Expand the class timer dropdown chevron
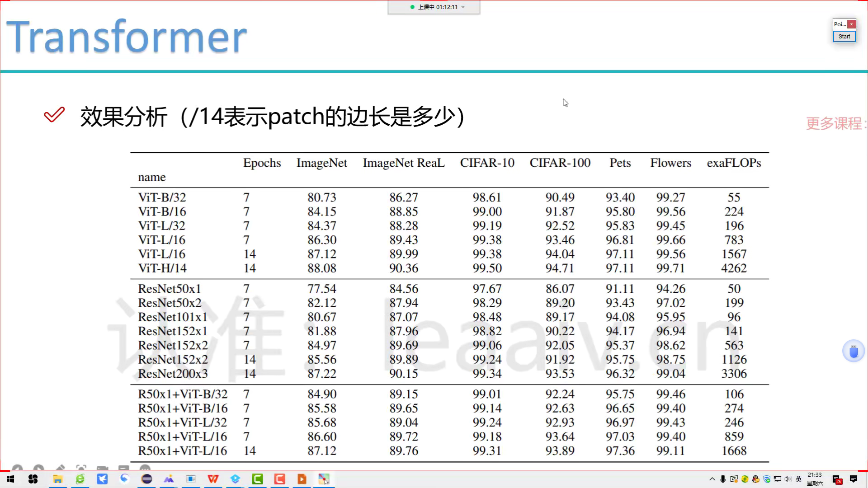This screenshot has width=868, height=488. [x=463, y=7]
